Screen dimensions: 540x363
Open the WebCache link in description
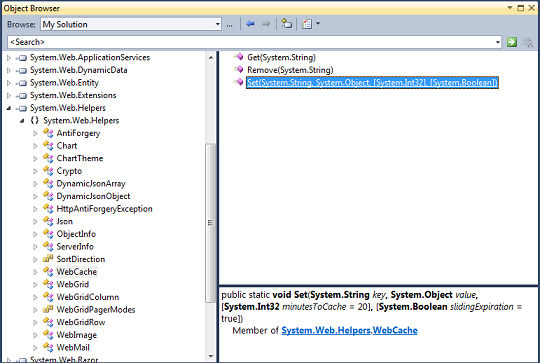pos(395,331)
